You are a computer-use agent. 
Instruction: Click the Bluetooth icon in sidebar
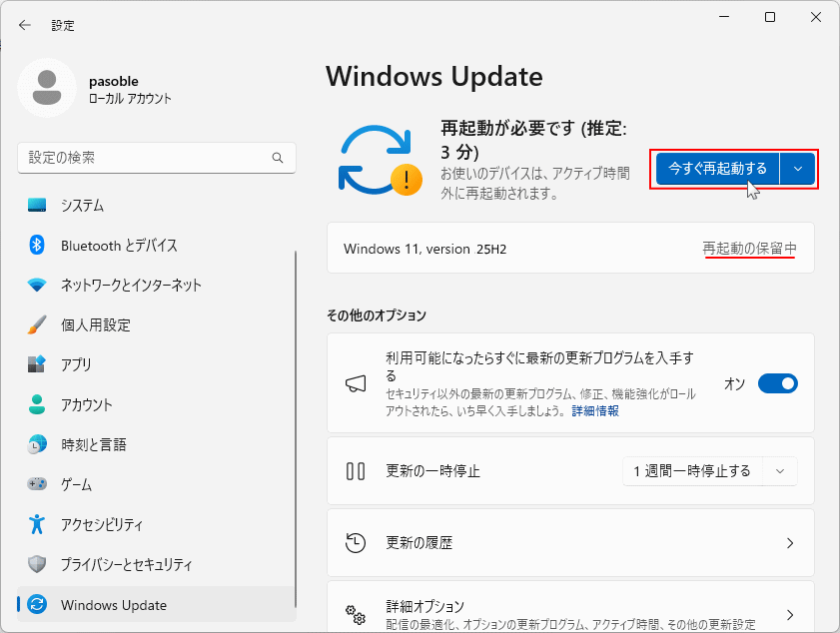point(37,246)
